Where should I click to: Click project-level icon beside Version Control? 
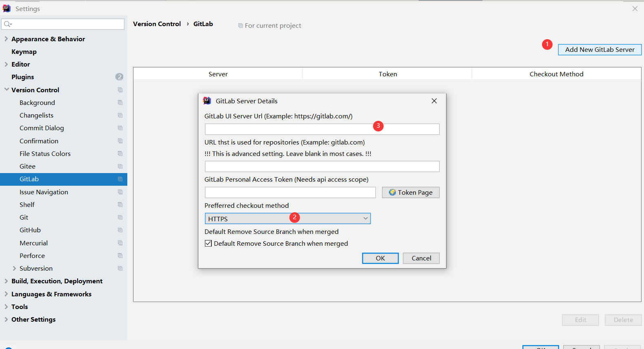coord(120,90)
